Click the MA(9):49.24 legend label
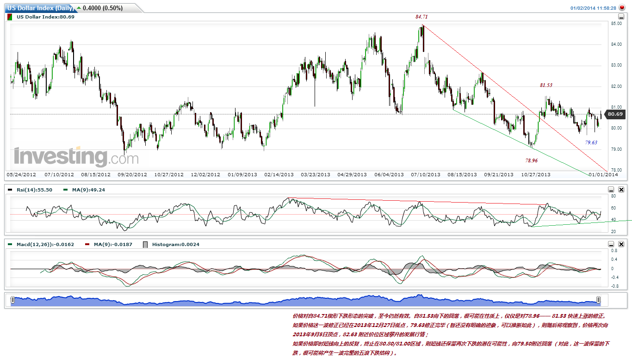Screen dimensions: 632x364 (87, 190)
